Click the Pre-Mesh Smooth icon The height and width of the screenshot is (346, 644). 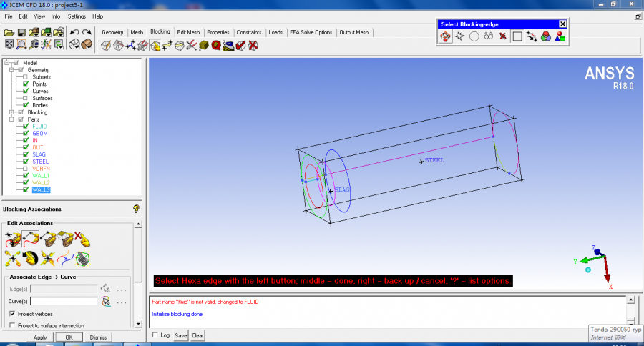(228, 46)
